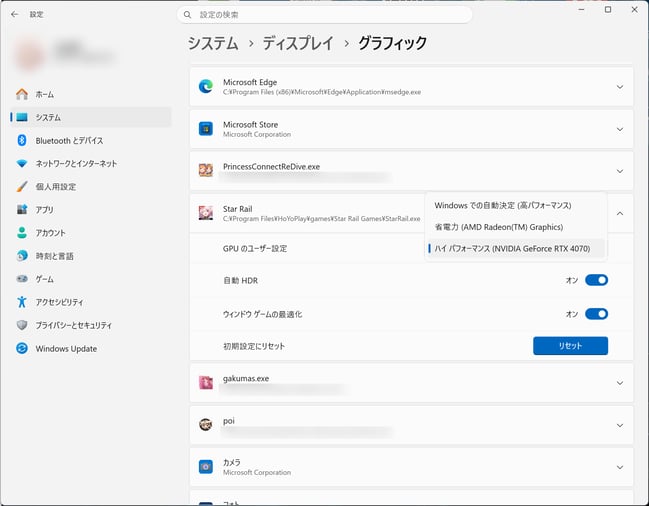Open プライバシーとセキュリティ in sidebar
Screen dimensions: 649x506
click(91, 325)
